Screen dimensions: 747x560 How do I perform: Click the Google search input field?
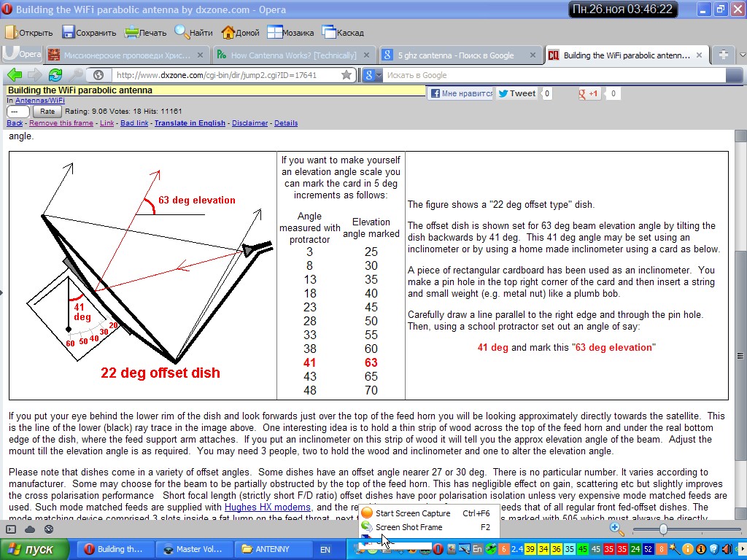(x=555, y=75)
